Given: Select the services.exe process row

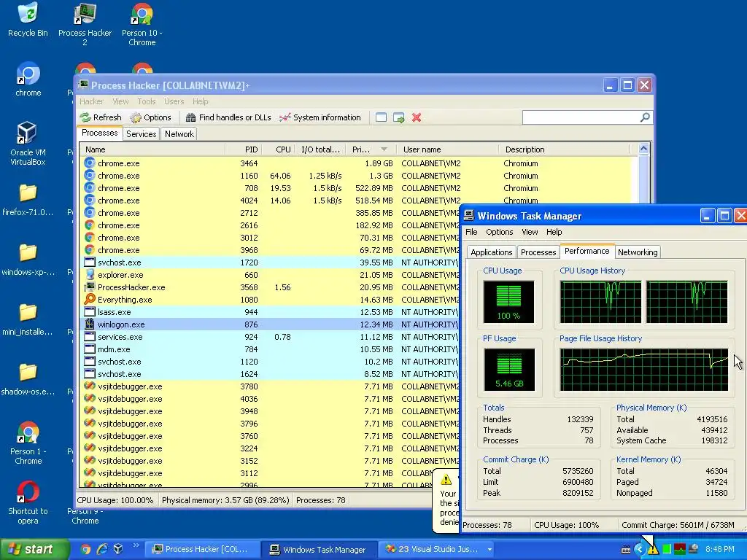Looking at the screenshot, I should [270, 337].
